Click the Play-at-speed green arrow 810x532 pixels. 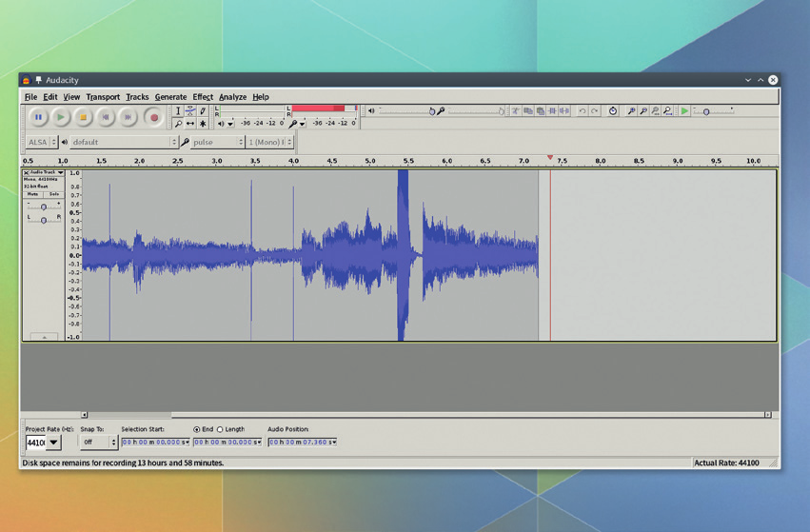684,111
